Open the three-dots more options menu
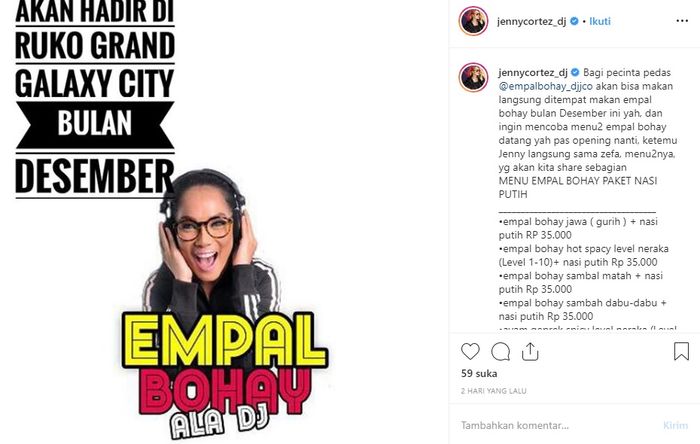Image resolution: width=700 pixels, height=444 pixels. point(682,21)
